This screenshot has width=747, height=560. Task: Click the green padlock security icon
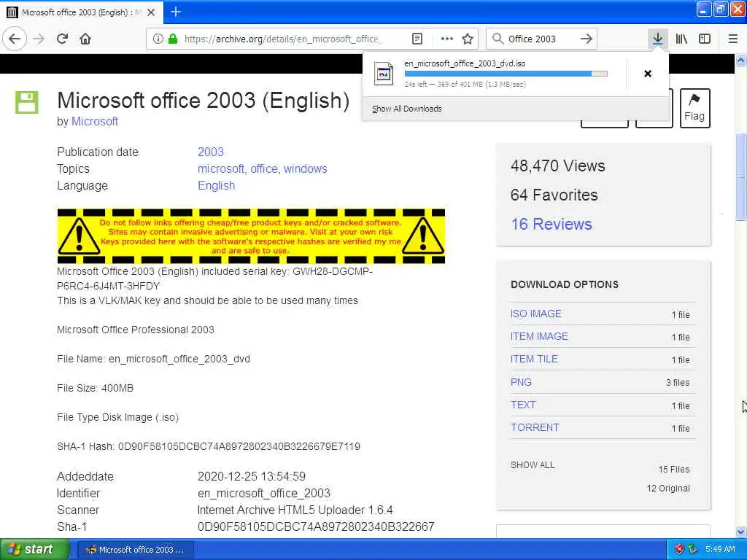click(173, 39)
